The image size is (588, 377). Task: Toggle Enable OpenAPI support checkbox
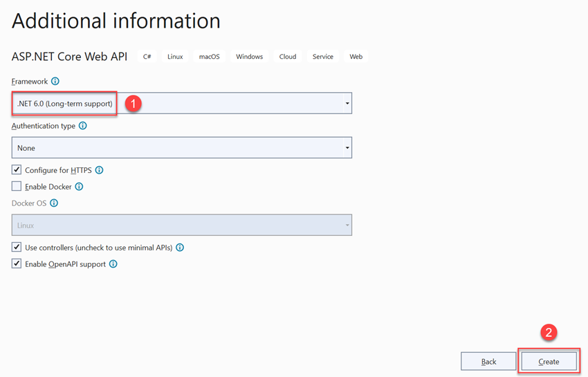[17, 264]
